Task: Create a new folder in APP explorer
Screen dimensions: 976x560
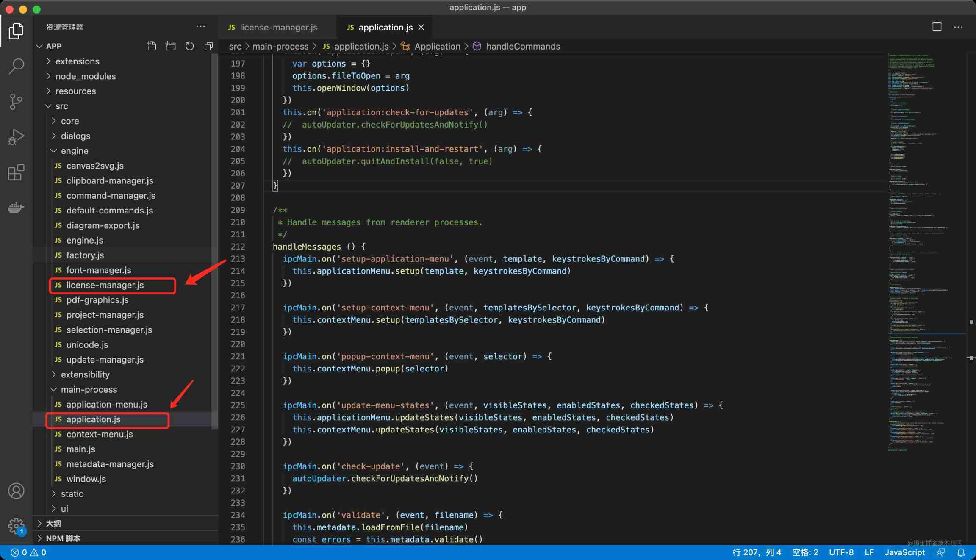Action: pos(170,46)
